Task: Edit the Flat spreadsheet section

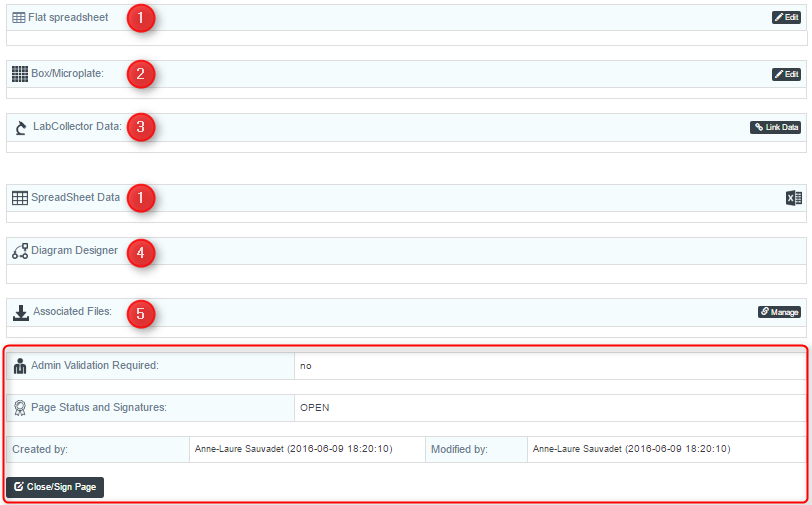Action: 787,18
